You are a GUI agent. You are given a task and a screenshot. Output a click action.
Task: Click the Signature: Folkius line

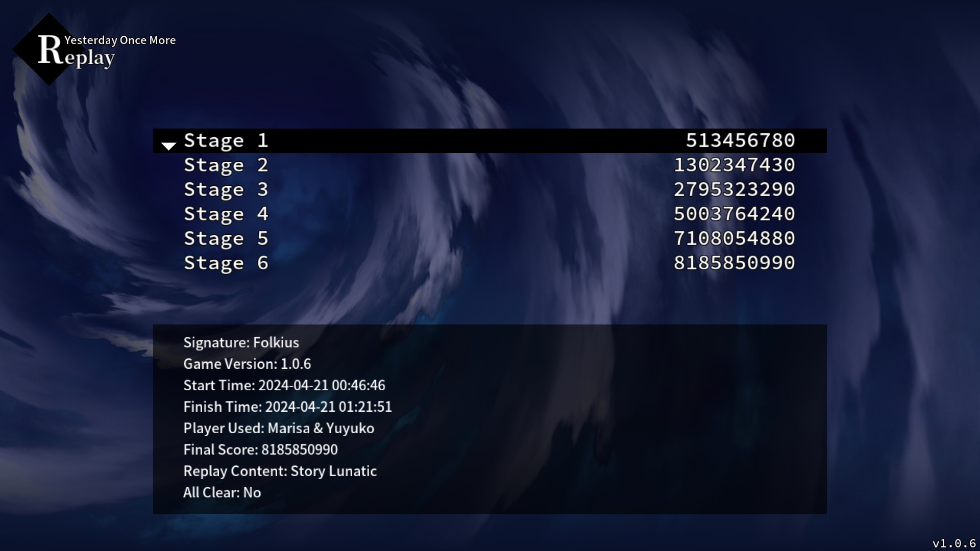[x=241, y=342]
